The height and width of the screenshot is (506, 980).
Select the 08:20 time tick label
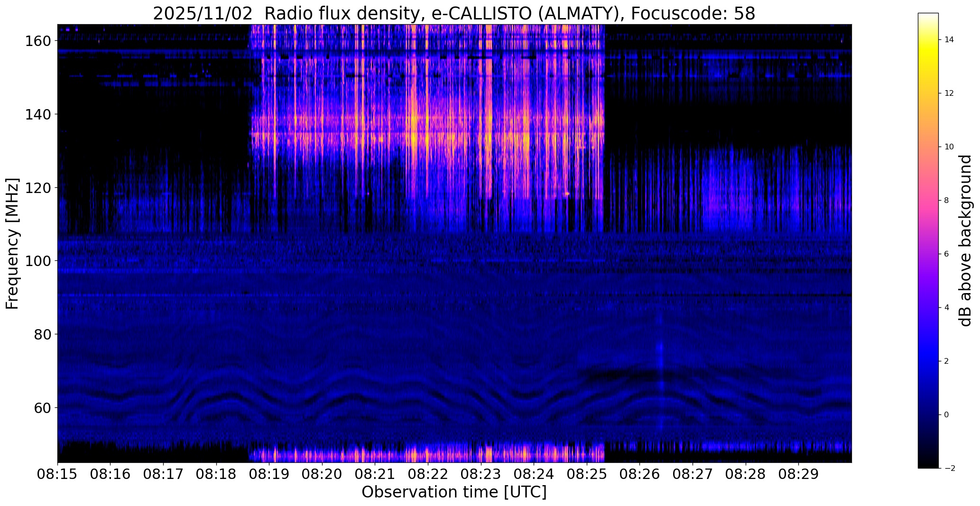point(322,474)
